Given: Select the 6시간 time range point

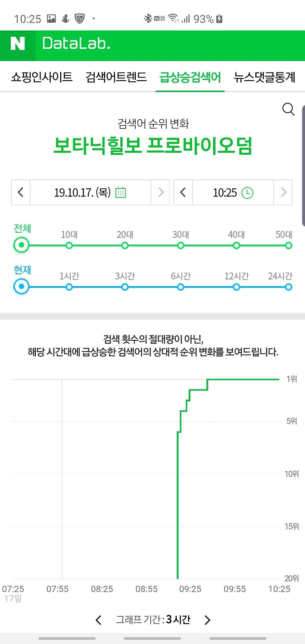Looking at the screenshot, I should (x=180, y=287).
